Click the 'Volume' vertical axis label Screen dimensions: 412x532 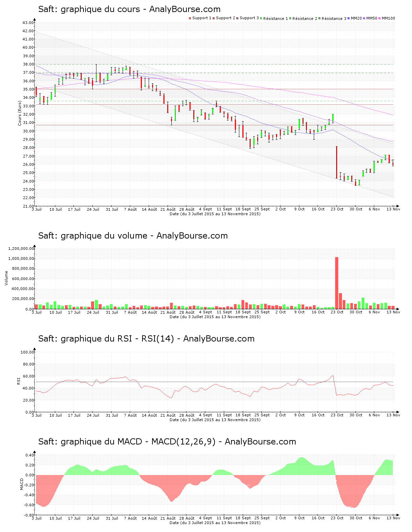(6, 278)
